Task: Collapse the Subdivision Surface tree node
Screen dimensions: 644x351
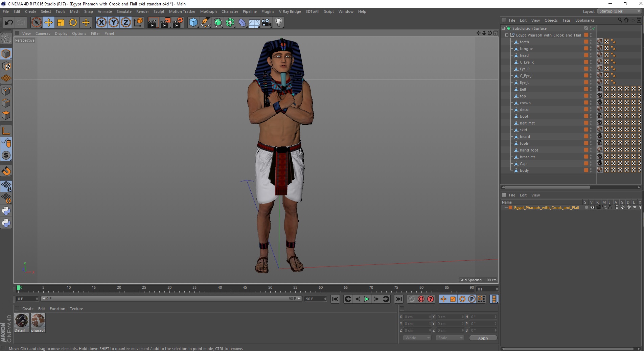Action: [x=503, y=28]
